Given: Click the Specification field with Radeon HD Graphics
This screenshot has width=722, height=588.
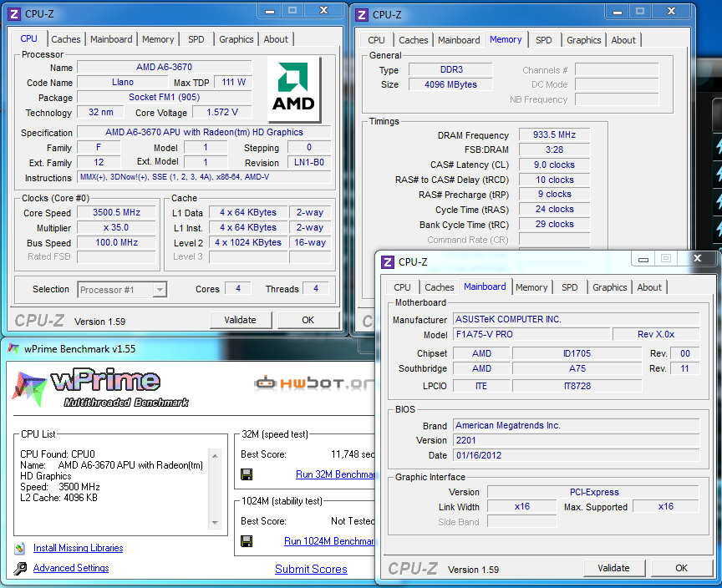Looking at the screenshot, I should point(204,133).
